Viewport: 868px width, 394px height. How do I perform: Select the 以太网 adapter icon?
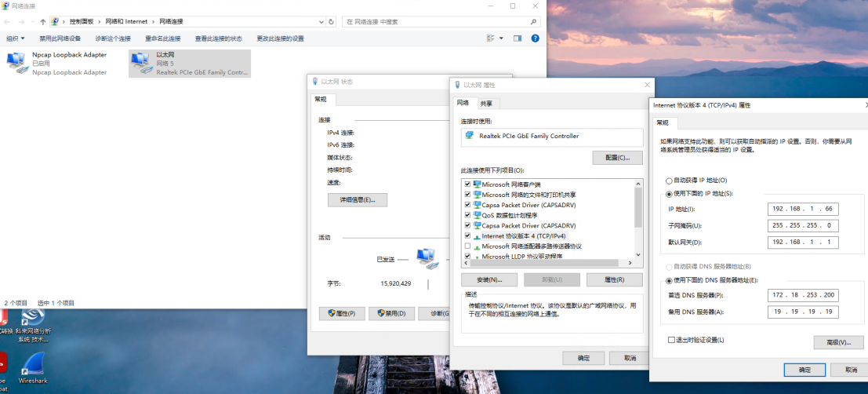142,63
